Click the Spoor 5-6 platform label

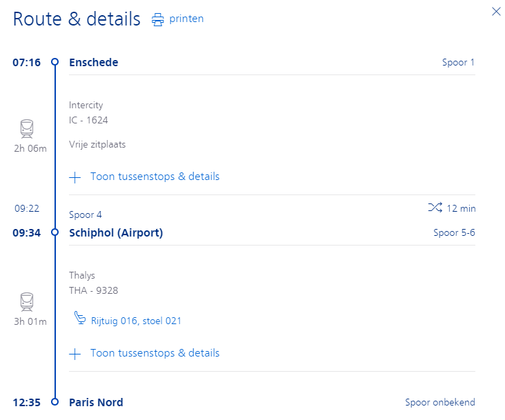(x=454, y=232)
